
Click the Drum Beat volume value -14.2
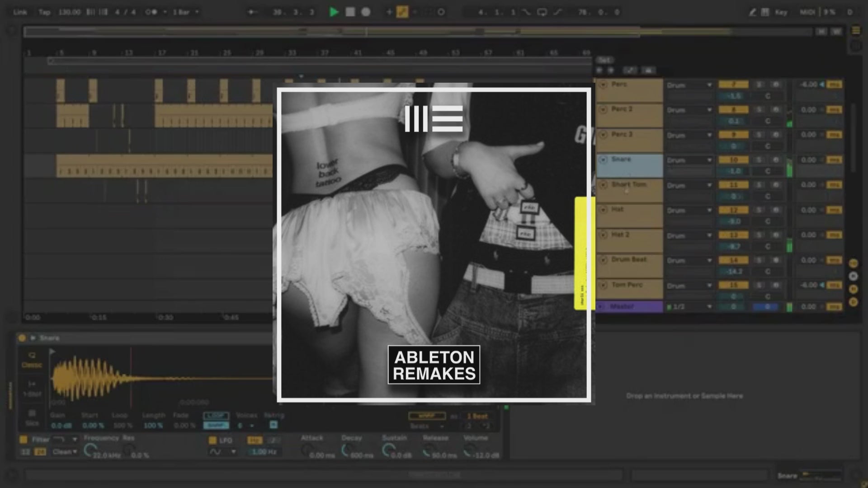pos(733,272)
